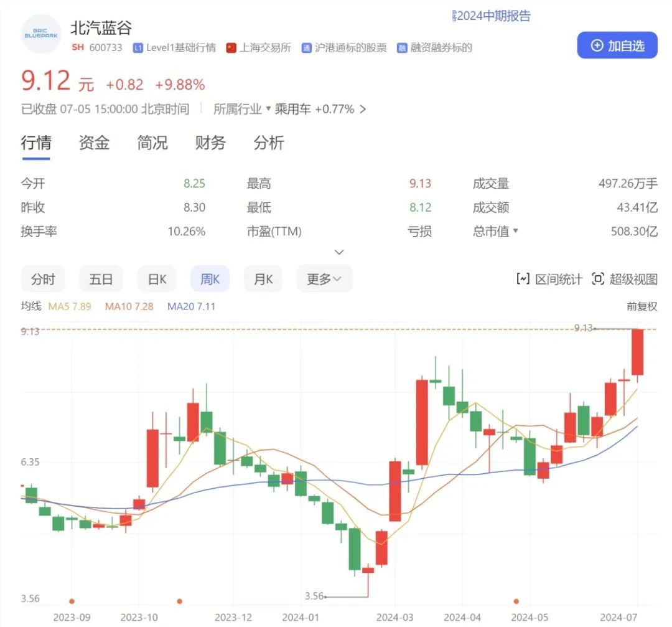Select the 周K chart view
This screenshot has width=672, height=627.
(210, 279)
